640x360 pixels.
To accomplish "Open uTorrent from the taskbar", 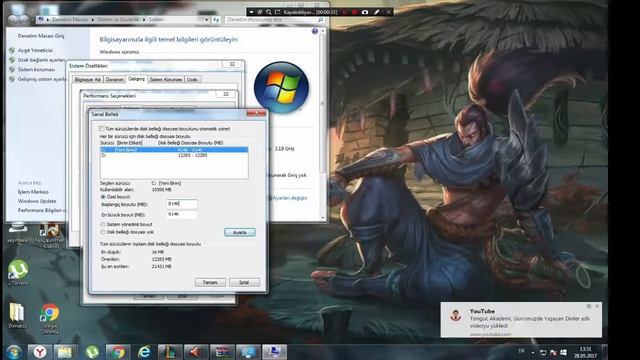I will click(92, 352).
